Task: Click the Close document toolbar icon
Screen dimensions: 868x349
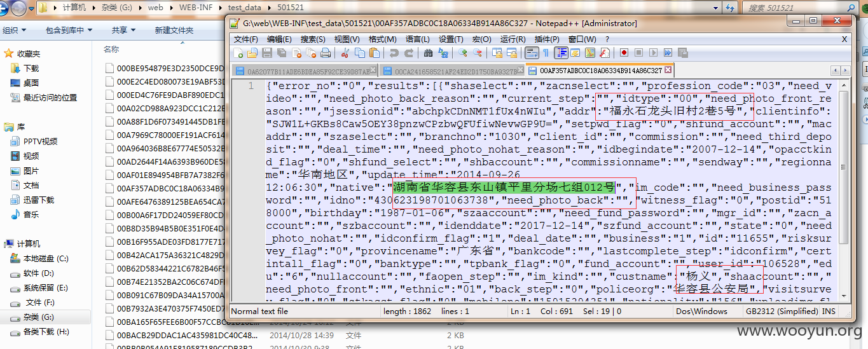Action: pos(296,53)
